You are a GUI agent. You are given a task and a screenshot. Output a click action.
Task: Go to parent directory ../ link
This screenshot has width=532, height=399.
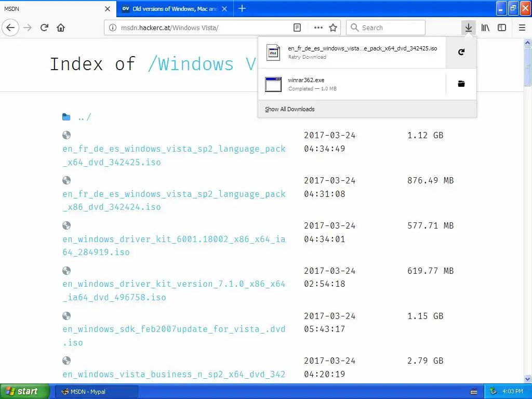tap(85, 117)
